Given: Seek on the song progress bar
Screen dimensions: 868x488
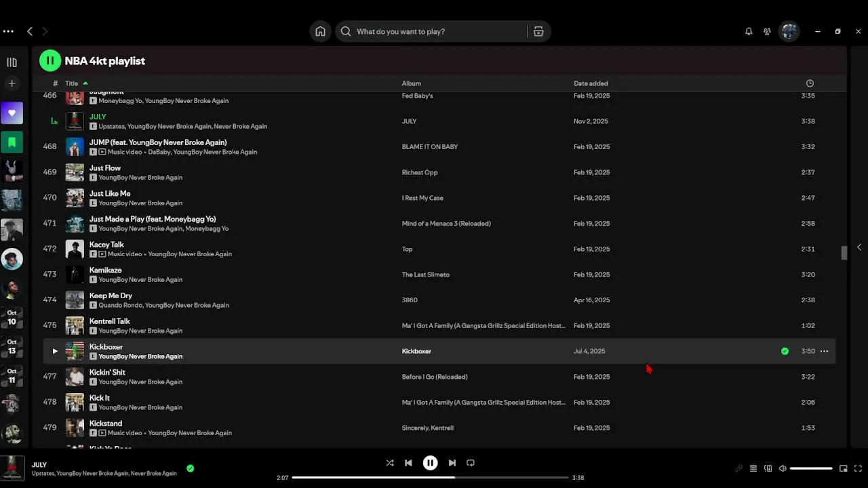Looking at the screenshot, I should pyautogui.click(x=430, y=478).
